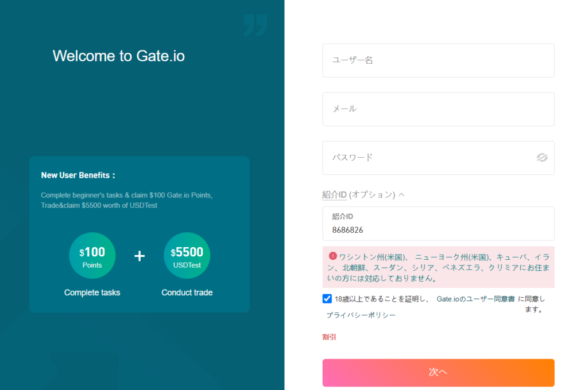
Task: Click the Welcome to Gate.io heading
Action: pyautogui.click(x=118, y=56)
